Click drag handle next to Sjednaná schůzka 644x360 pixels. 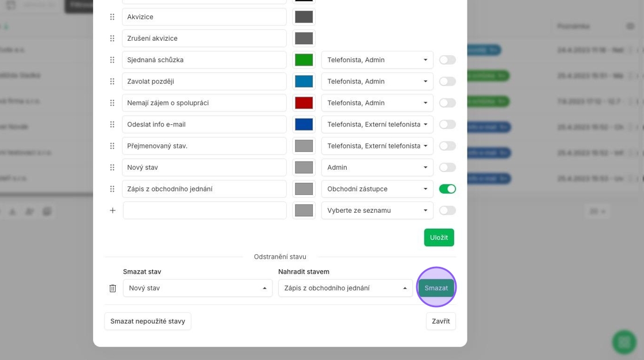112,60
